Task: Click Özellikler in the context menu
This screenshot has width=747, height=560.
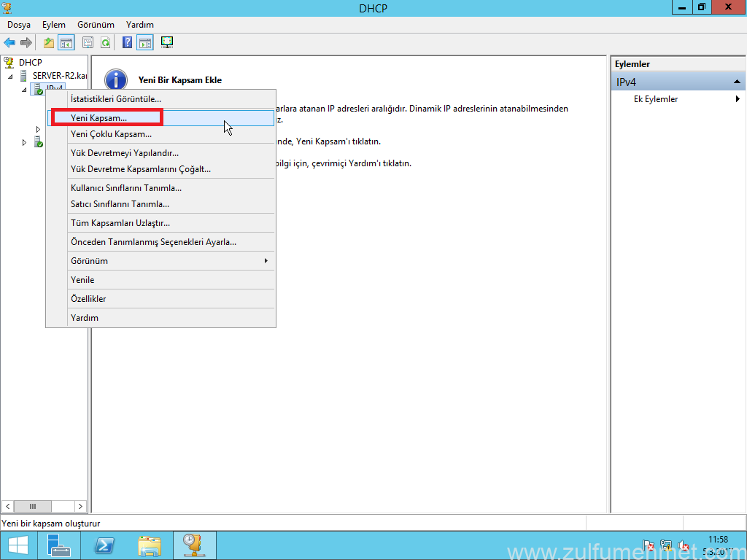Action: pyautogui.click(x=88, y=299)
